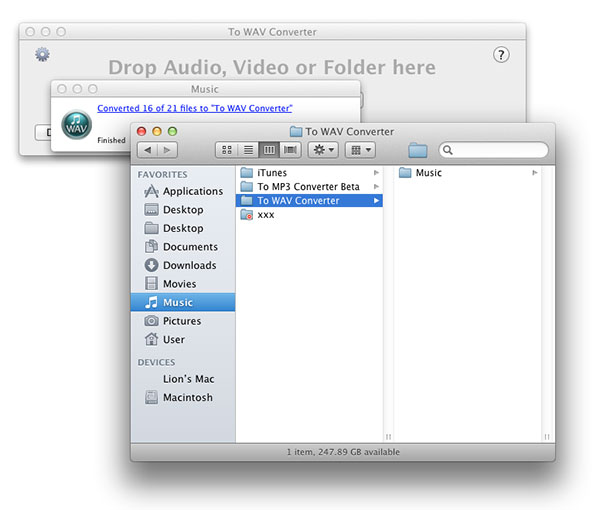The height and width of the screenshot is (510, 600).
Task: Expand To MP3 Converter Beta arrow
Action: 376,187
